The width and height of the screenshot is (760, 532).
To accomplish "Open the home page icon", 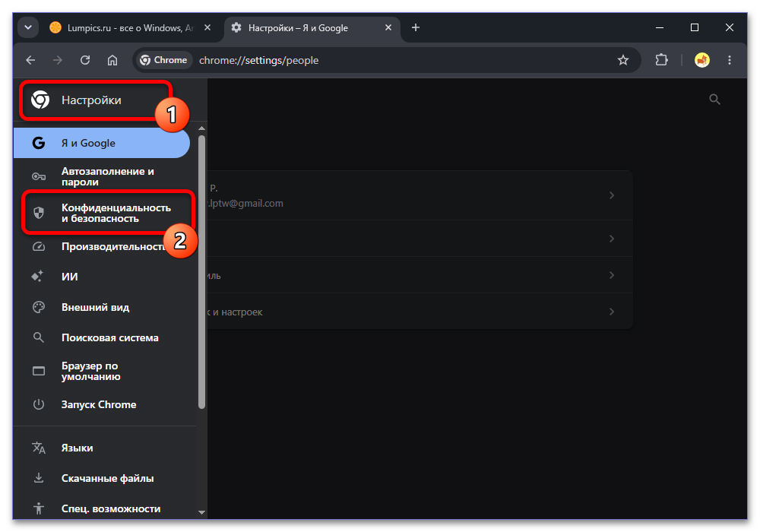I will [x=112, y=60].
